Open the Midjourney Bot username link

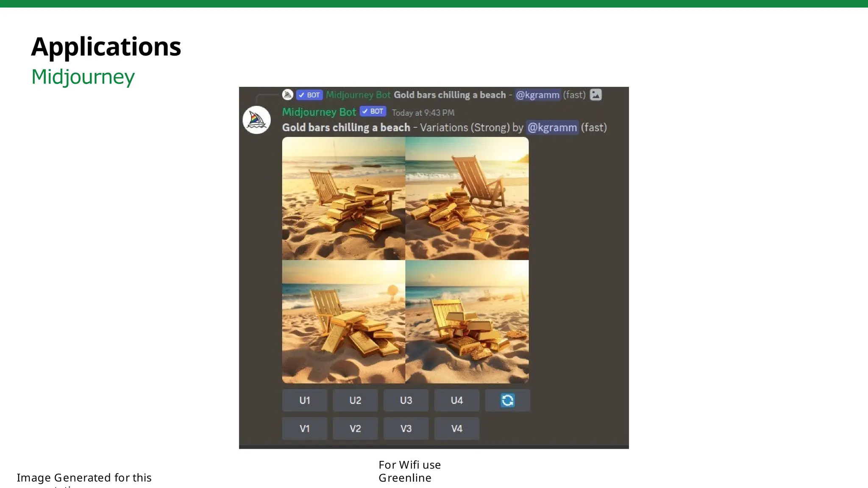point(319,112)
